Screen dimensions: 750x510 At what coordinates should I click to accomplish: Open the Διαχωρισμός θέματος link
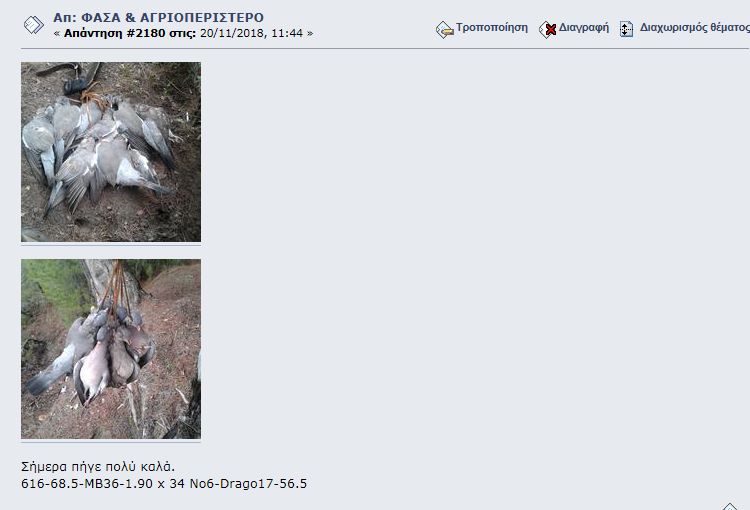[x=695, y=27]
